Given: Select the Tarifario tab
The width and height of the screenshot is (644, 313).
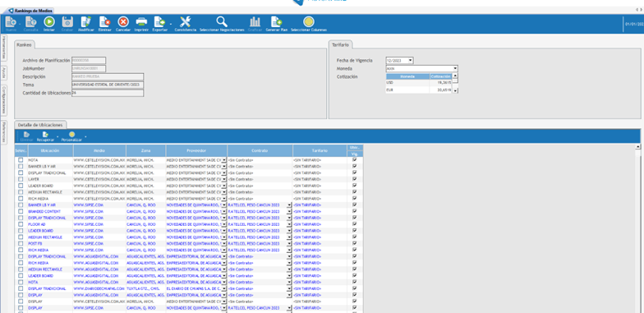Looking at the screenshot, I should (340, 44).
